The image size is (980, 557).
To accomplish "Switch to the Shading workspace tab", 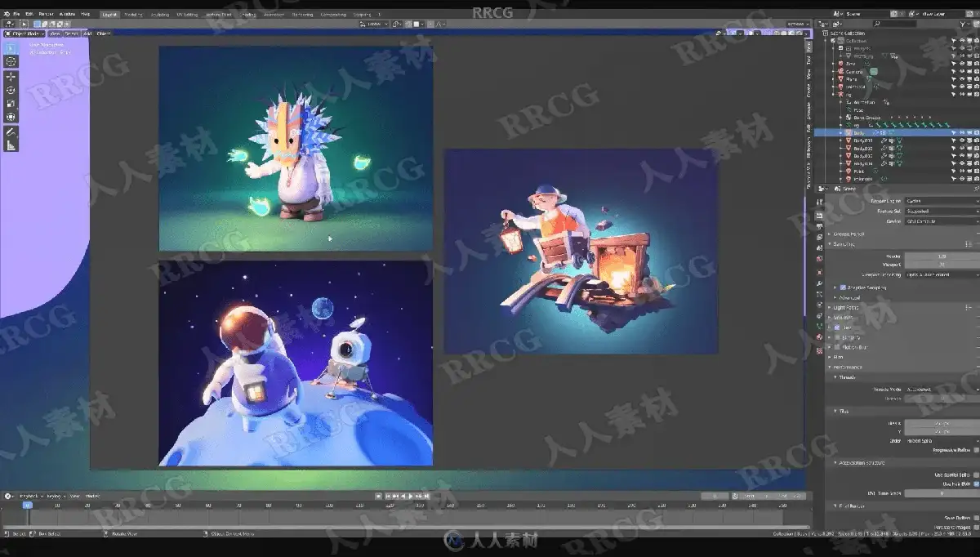I will coord(247,14).
